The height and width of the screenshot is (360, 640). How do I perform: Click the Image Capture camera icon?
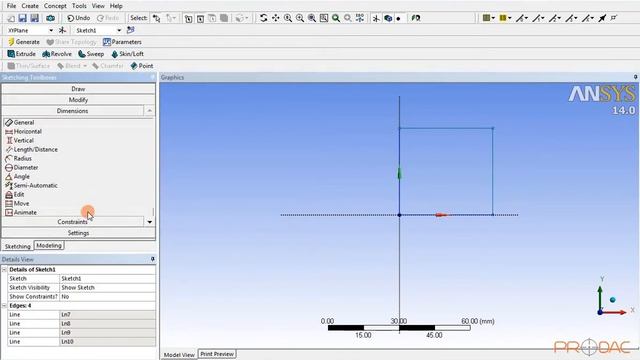pyautogui.click(x=51, y=18)
